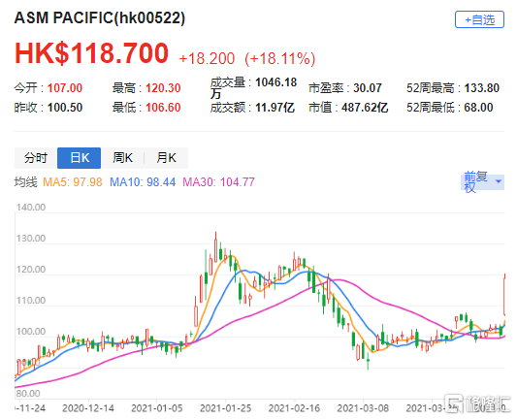Switch to the 分时 chart tab

36,158
